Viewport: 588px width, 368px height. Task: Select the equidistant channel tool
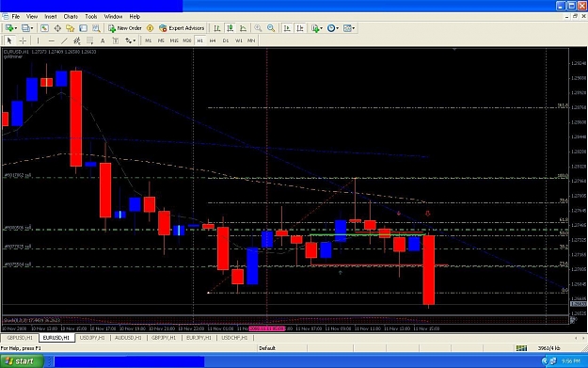point(77,40)
